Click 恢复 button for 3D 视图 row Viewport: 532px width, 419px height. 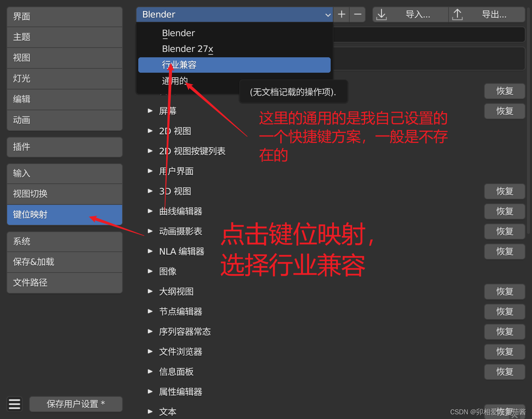(x=505, y=191)
